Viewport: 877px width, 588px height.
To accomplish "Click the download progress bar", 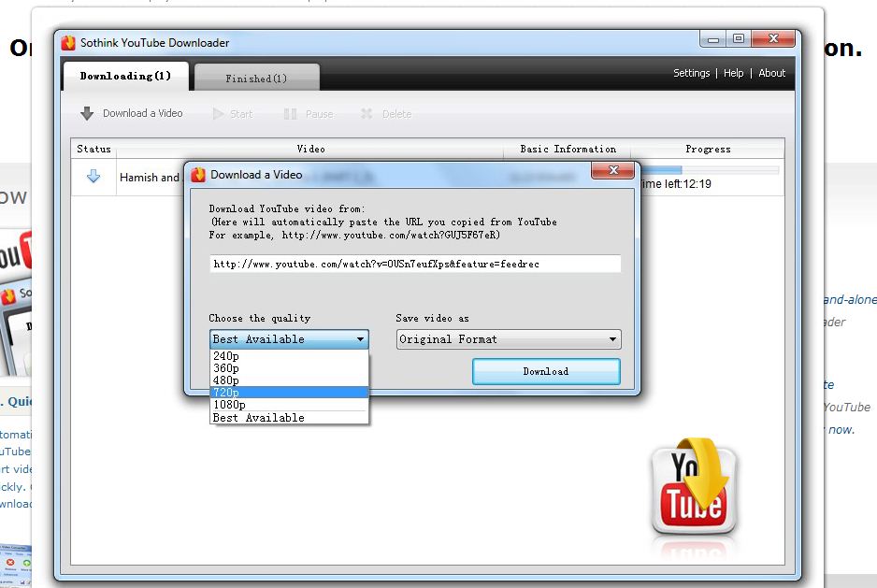I will coord(711,169).
